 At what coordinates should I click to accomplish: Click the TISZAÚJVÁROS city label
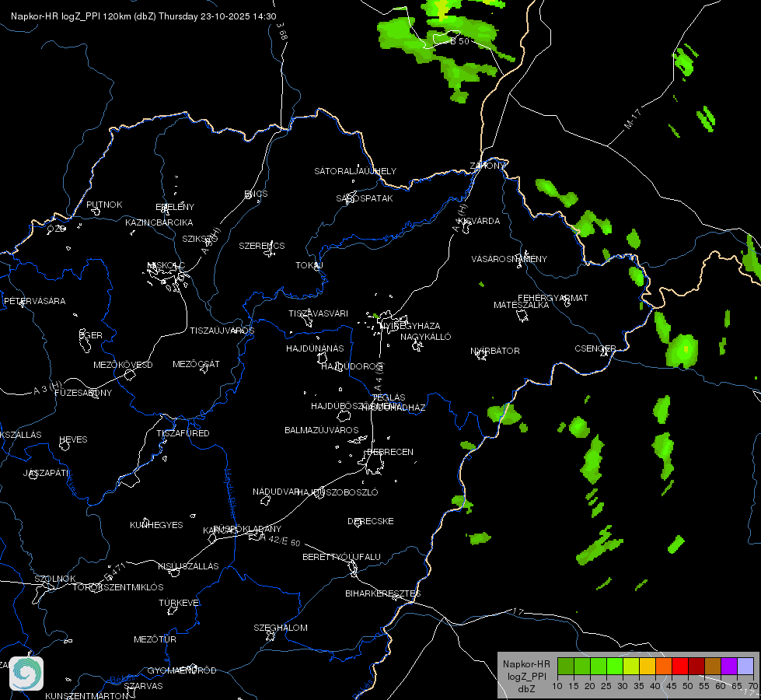[222, 331]
